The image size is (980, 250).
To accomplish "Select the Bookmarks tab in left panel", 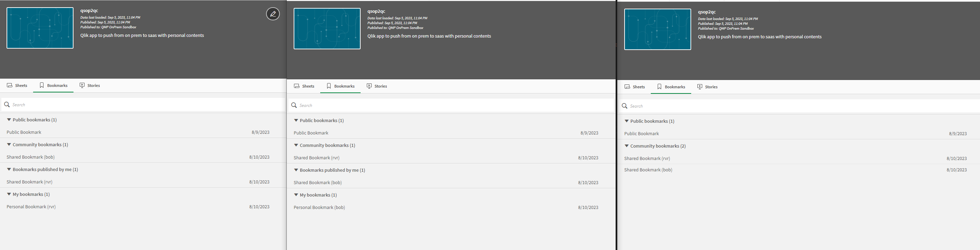I will click(x=53, y=86).
